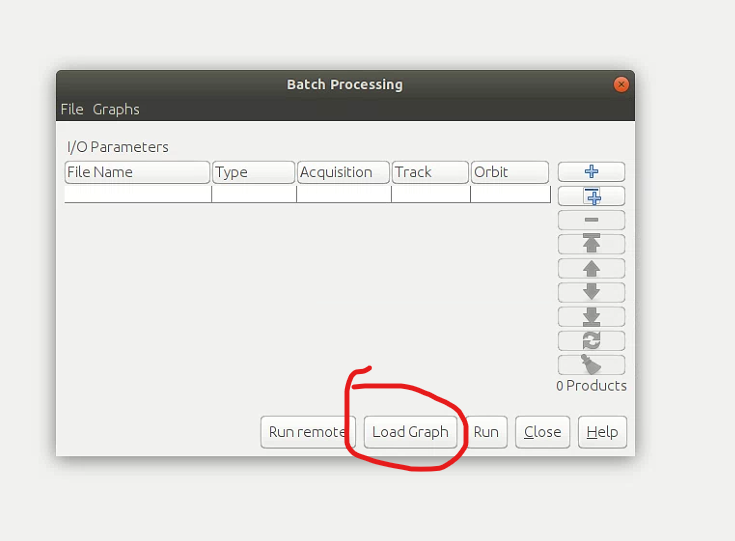Click the refresh products icon
735x541 pixels.
point(591,340)
